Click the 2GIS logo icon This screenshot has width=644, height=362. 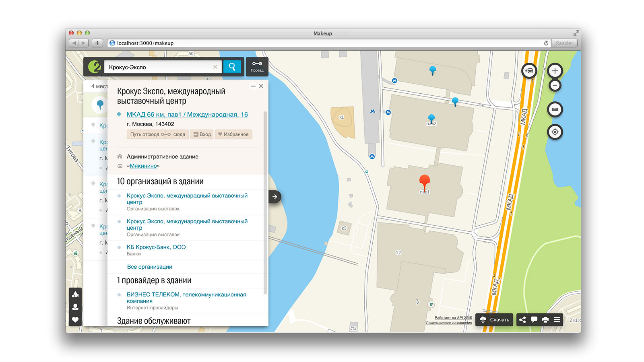tap(95, 67)
